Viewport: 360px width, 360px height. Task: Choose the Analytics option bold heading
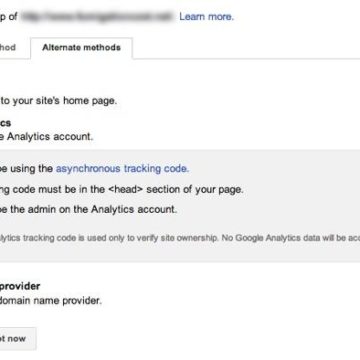[5, 123]
